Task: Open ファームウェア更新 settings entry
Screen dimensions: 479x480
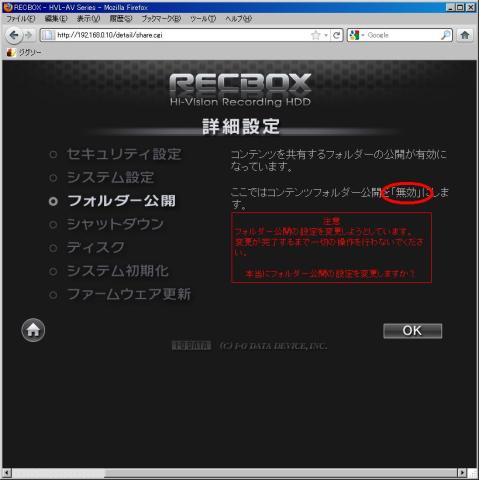Action: pos(129,294)
